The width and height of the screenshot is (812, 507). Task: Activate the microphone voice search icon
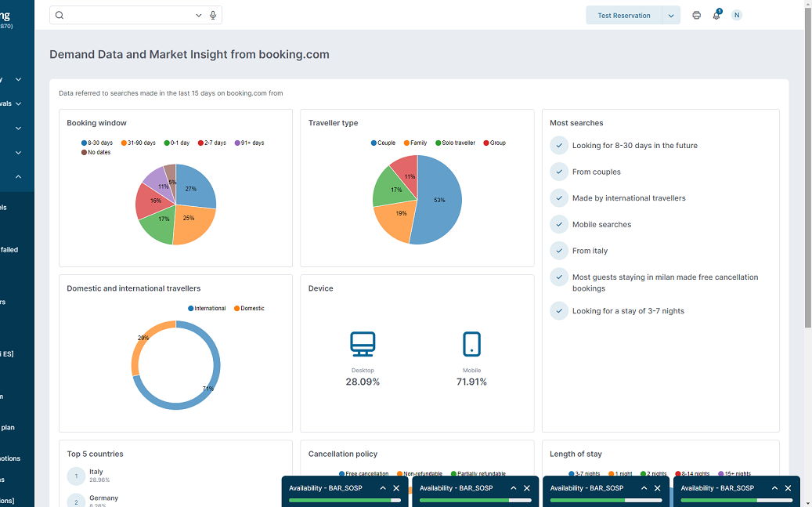212,15
